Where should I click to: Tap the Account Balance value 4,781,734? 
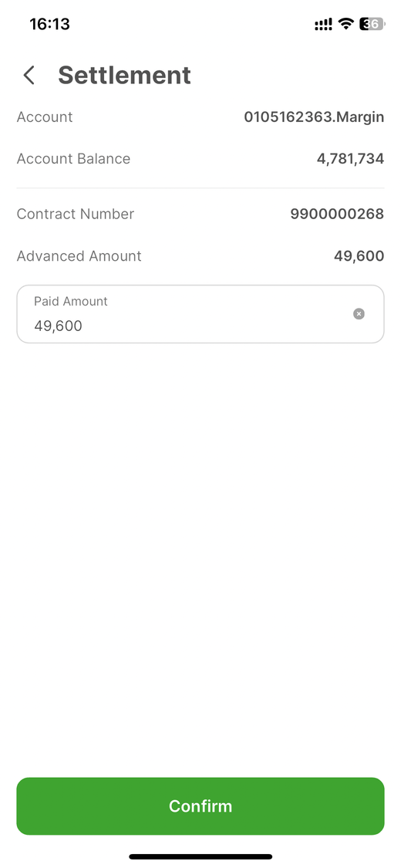(351, 159)
